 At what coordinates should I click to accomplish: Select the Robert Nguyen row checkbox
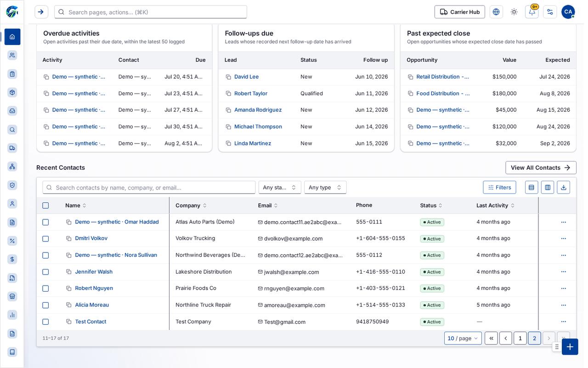click(x=45, y=288)
